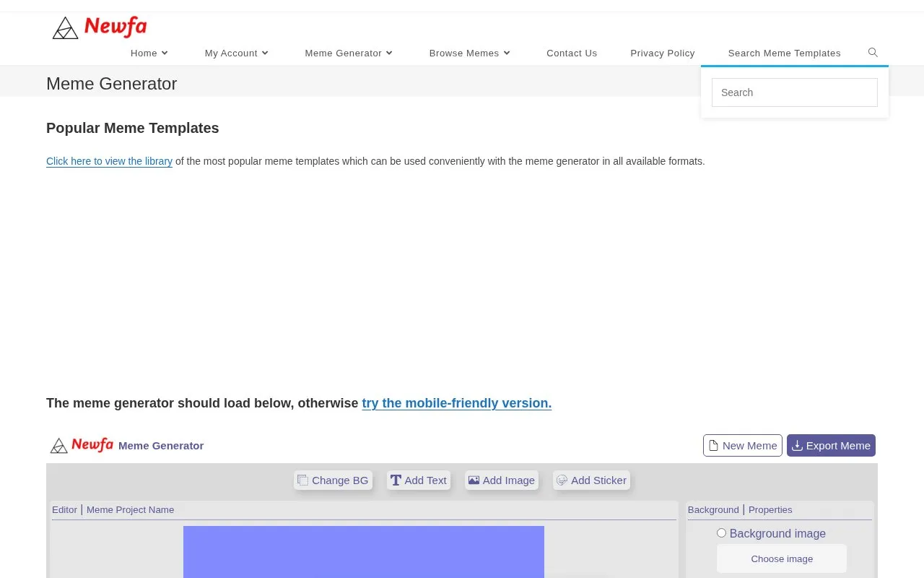Switch to the Background tab

click(x=713, y=510)
